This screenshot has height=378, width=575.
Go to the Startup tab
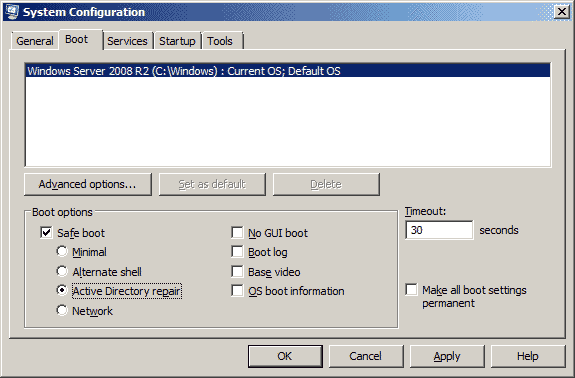point(177,41)
